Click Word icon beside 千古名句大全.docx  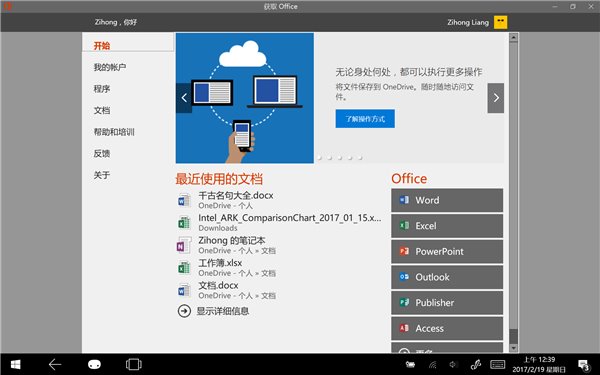click(x=184, y=200)
